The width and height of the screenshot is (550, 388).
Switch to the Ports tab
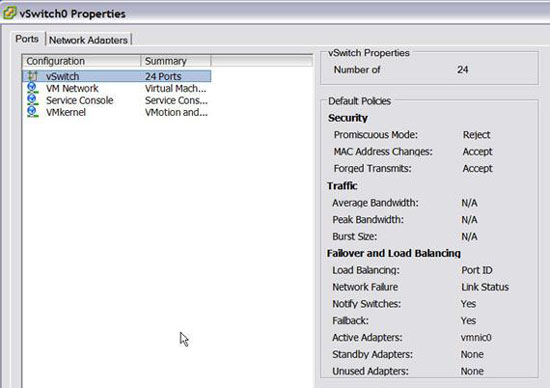coord(27,39)
